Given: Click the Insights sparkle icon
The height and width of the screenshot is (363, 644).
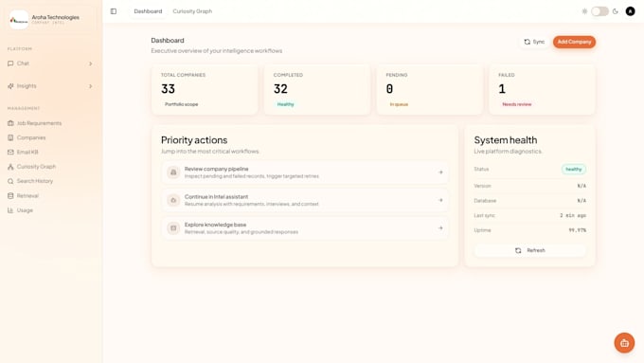Looking at the screenshot, I should 10,86.
